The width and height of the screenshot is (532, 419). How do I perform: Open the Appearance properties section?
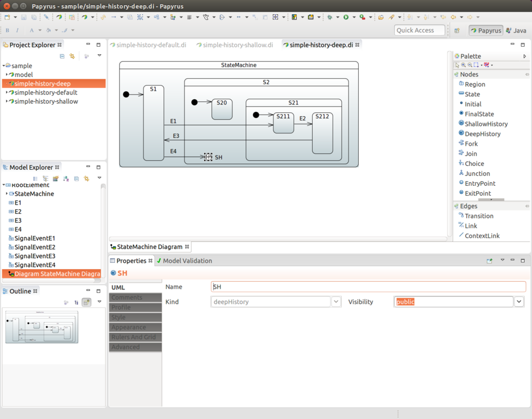pos(136,327)
